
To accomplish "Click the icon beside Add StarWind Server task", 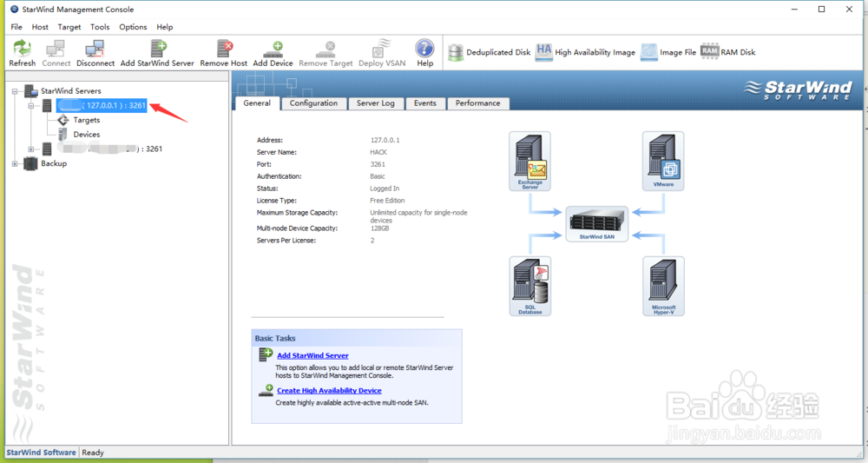I will click(266, 354).
